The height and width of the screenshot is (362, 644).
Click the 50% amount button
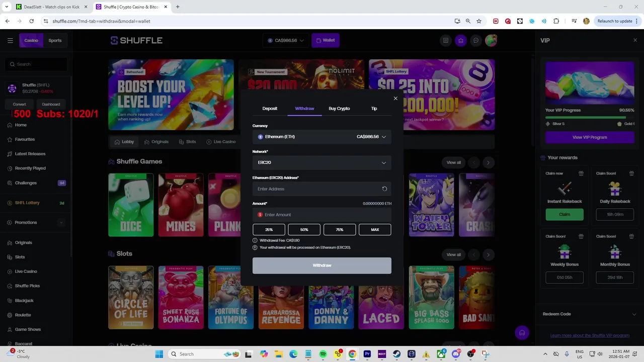[x=304, y=230]
